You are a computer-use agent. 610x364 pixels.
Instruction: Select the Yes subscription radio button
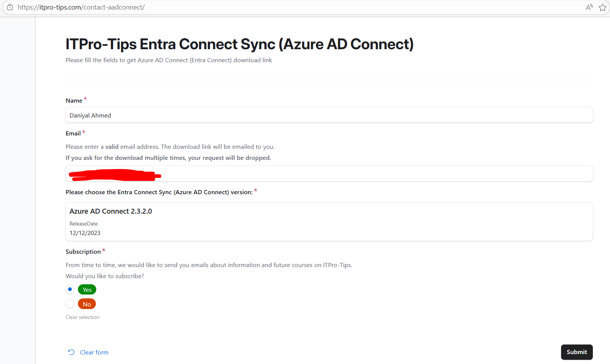70,289
